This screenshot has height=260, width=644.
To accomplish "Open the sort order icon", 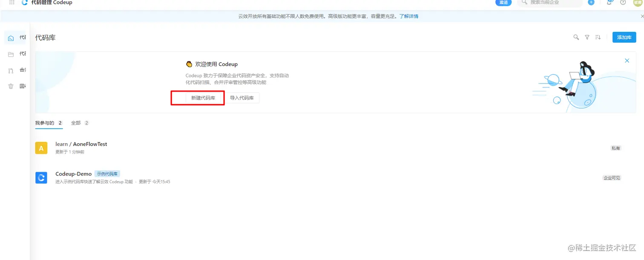I will click(598, 38).
